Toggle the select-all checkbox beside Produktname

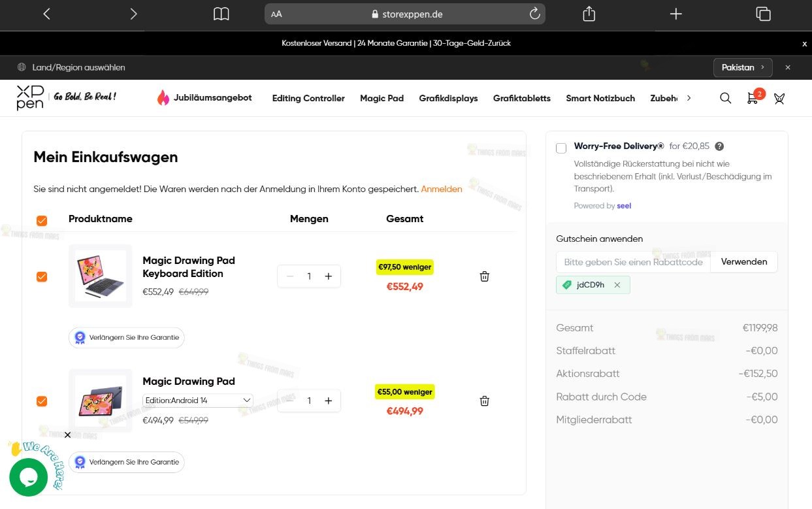pos(42,221)
